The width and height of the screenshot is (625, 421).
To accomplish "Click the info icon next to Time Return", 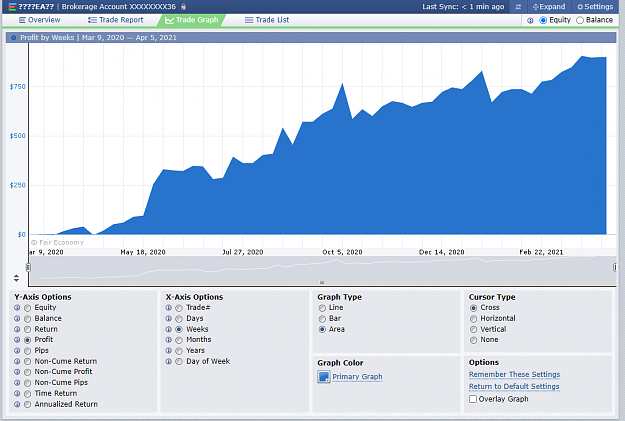I will [17, 393].
